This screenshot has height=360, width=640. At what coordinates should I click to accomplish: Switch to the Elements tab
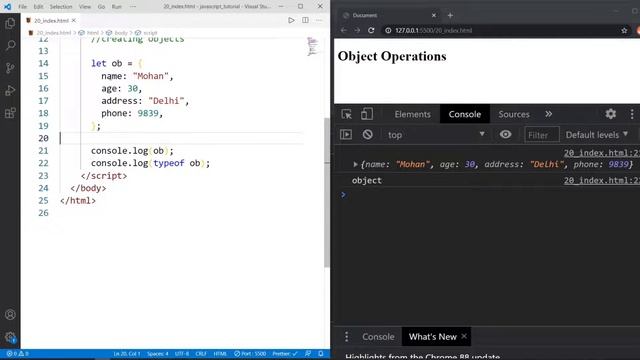point(412,114)
